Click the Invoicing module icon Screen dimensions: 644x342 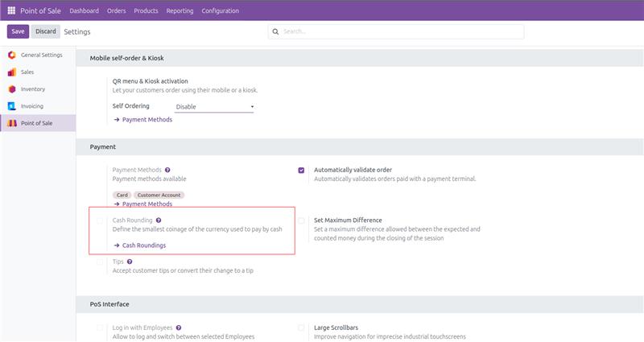coord(11,105)
